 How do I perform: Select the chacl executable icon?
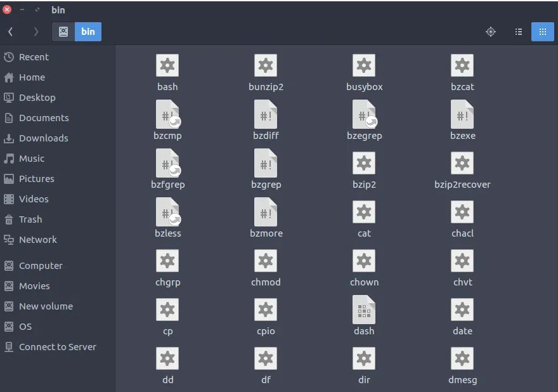tap(462, 212)
